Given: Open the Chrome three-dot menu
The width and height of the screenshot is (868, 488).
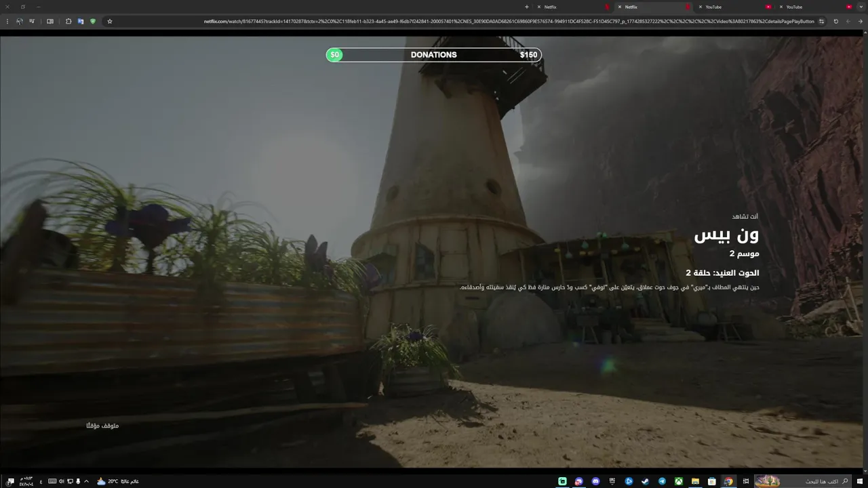Looking at the screenshot, I should 7,21.
